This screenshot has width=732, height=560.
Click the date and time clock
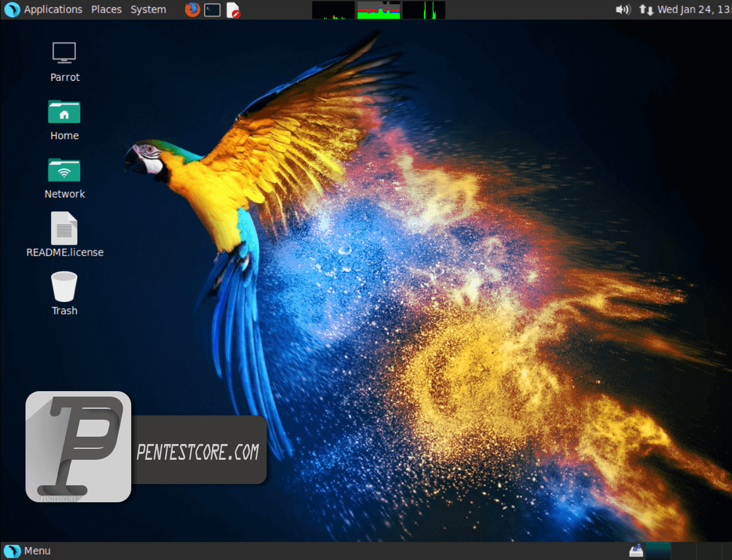click(x=694, y=10)
